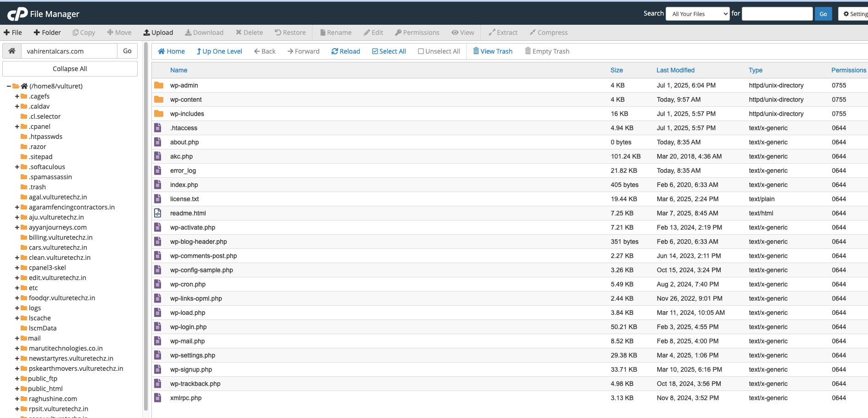The image size is (868, 418).
Task: Sort the list by Size header
Action: coord(616,70)
